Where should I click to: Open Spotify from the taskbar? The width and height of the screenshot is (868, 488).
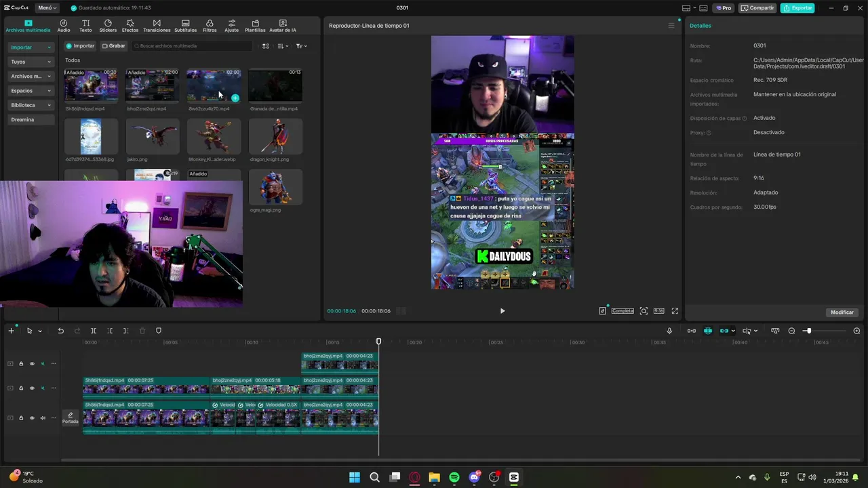click(x=454, y=477)
